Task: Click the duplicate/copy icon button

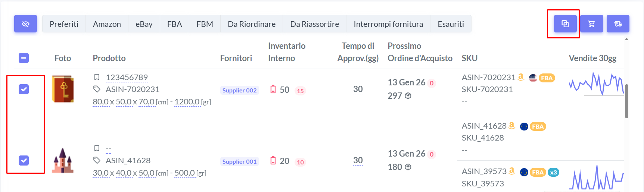Action: [x=565, y=24]
